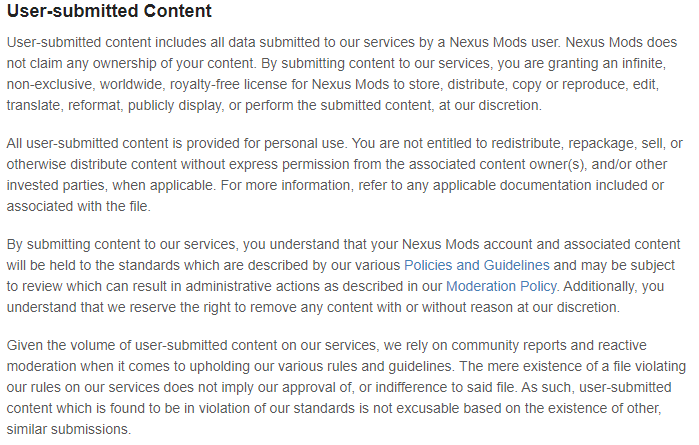Open the Policies and Guidelines link
The width and height of the screenshot is (699, 445).
click(477, 265)
